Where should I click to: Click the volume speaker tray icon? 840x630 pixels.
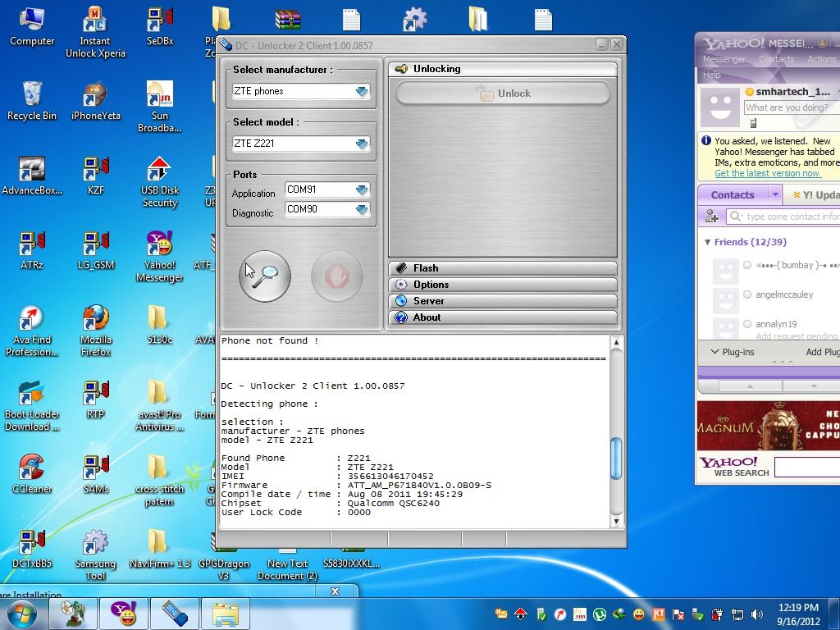pyautogui.click(x=757, y=614)
